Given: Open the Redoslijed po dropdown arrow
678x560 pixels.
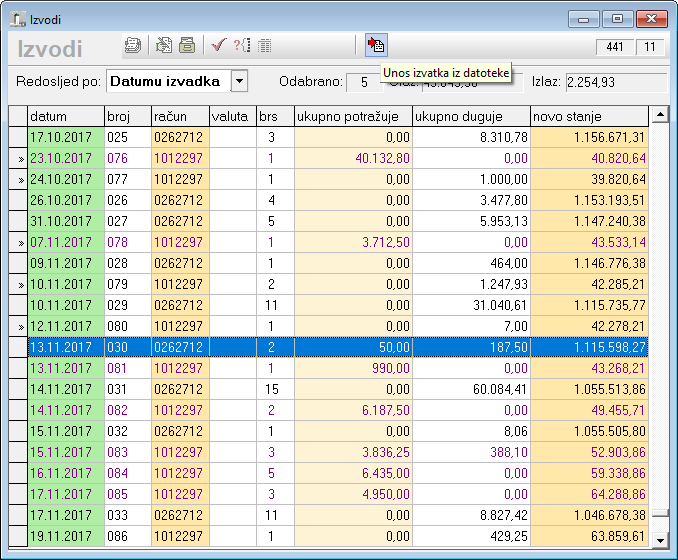Looking at the screenshot, I should click(x=239, y=81).
